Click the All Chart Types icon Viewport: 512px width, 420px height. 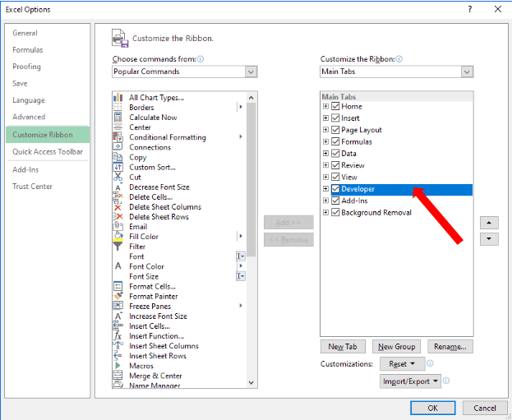click(x=118, y=97)
